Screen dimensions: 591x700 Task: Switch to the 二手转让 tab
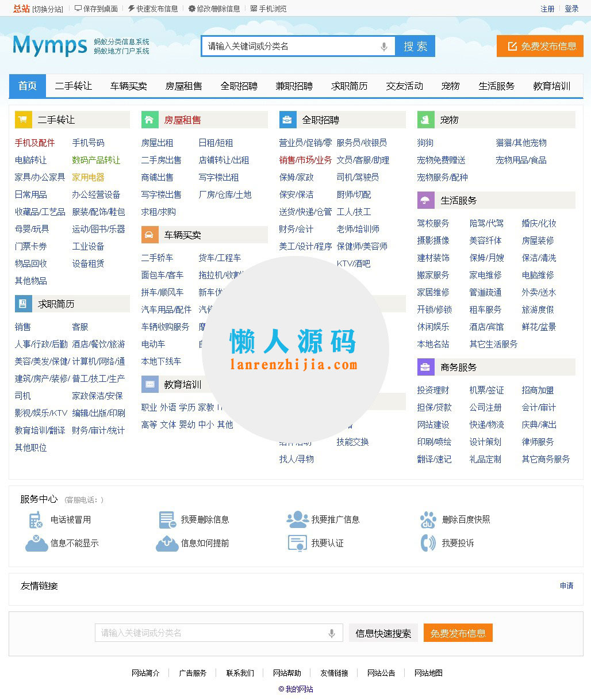(x=73, y=86)
